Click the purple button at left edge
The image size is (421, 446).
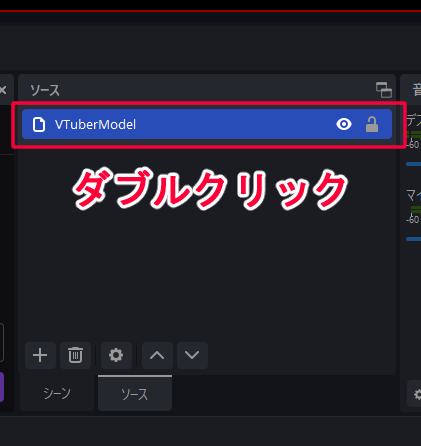[x=2, y=387]
